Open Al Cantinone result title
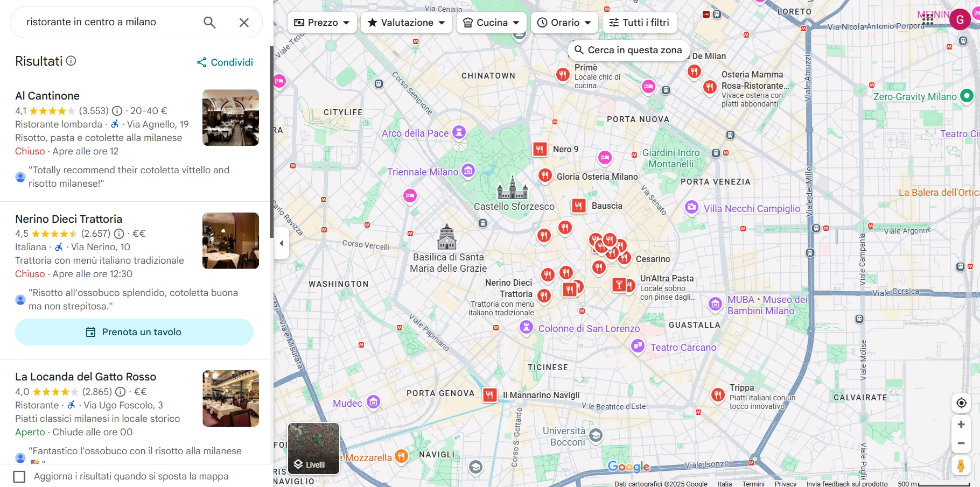Viewport: 980px width, 487px height. point(47,96)
